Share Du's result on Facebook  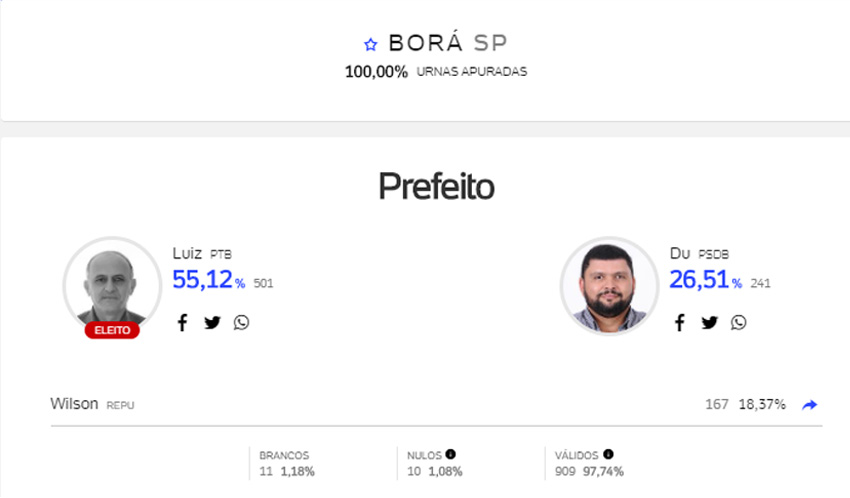680,322
